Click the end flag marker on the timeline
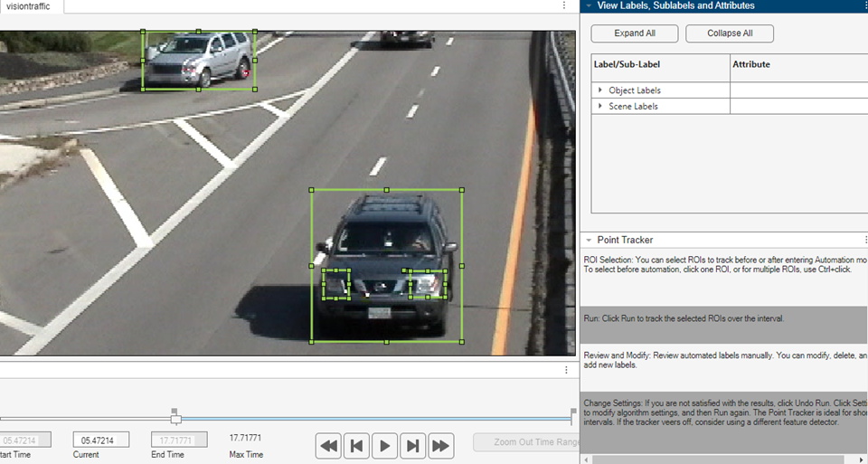This screenshot has height=464, width=868. click(x=573, y=412)
